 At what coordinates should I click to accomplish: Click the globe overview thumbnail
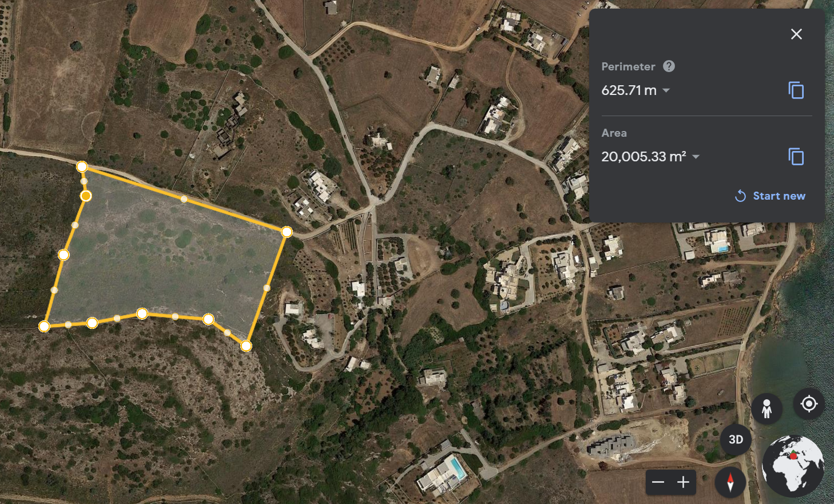pos(793,466)
